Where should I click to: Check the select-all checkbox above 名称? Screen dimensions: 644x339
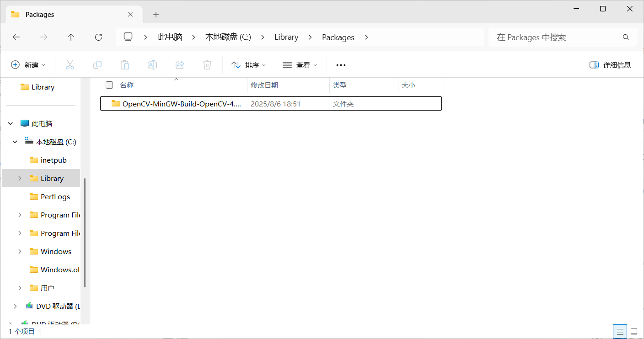pos(109,85)
